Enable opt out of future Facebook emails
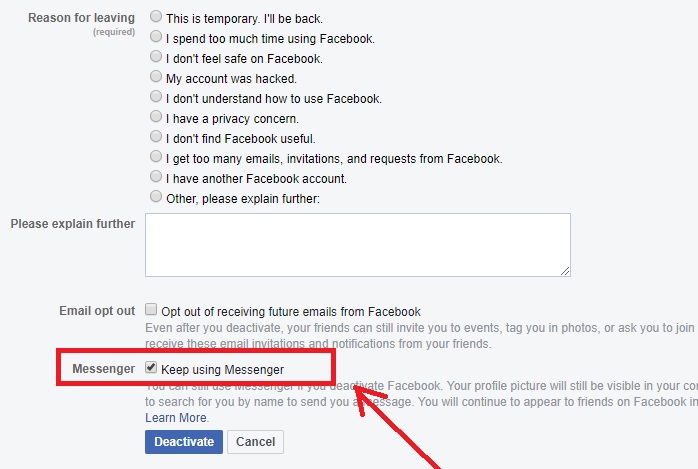The width and height of the screenshot is (698, 469). tap(152, 310)
